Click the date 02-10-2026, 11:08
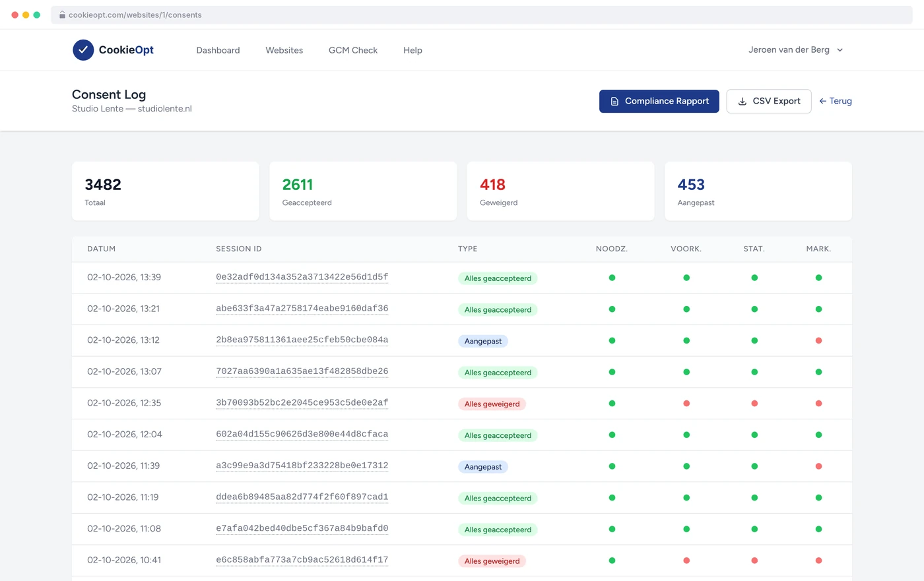924x581 pixels. coord(124,529)
